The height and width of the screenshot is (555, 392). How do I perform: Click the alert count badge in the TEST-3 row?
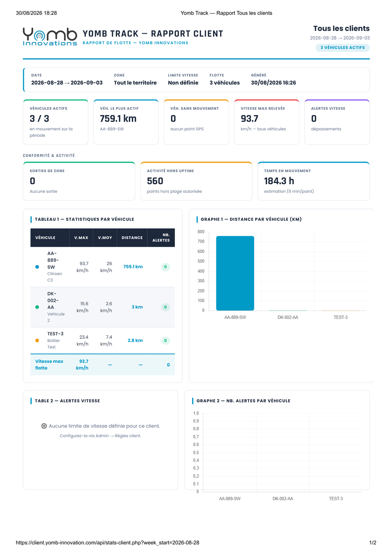(165, 340)
